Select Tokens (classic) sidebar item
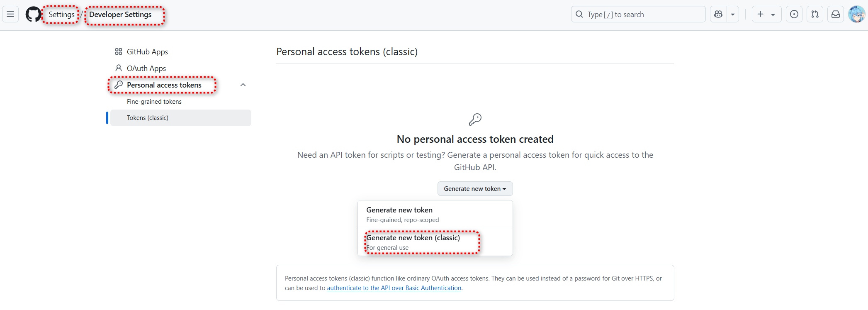The image size is (868, 310). [x=181, y=118]
